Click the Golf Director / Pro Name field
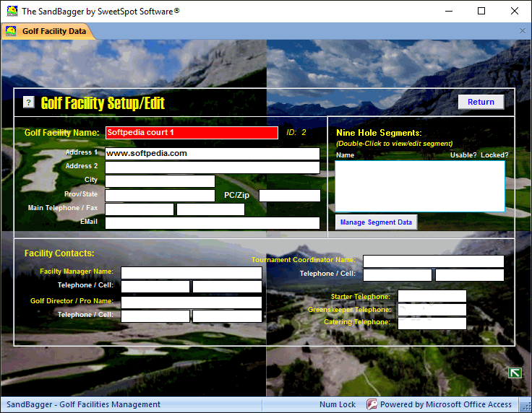 click(x=192, y=303)
